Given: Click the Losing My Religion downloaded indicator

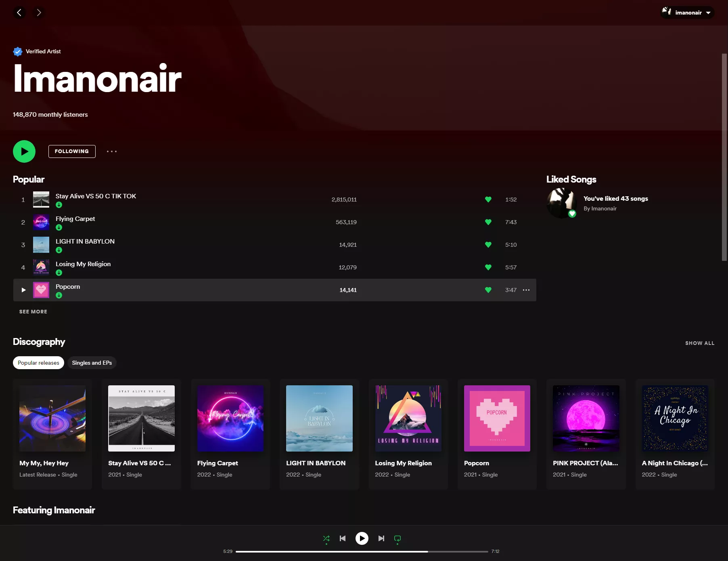Looking at the screenshot, I should point(59,273).
